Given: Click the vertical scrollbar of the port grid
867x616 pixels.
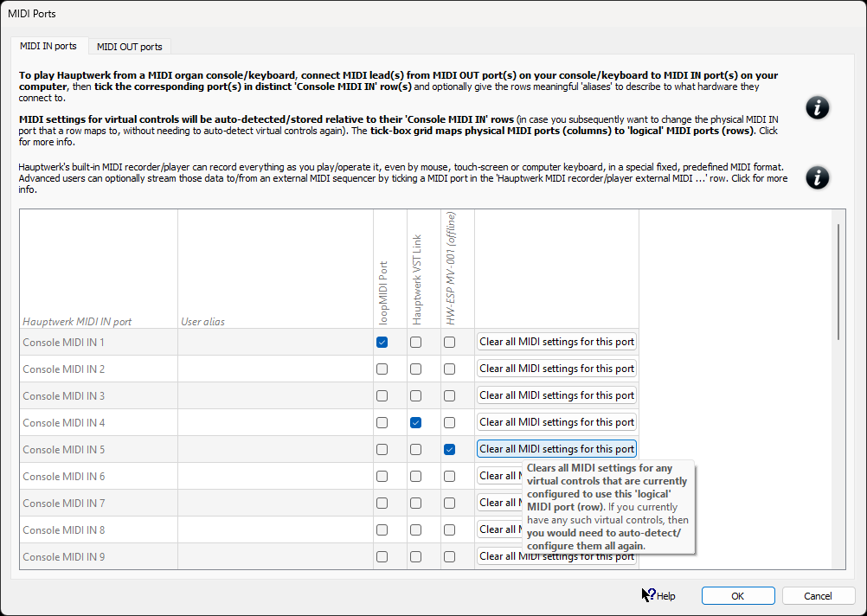Looking at the screenshot, I should tap(837, 281).
